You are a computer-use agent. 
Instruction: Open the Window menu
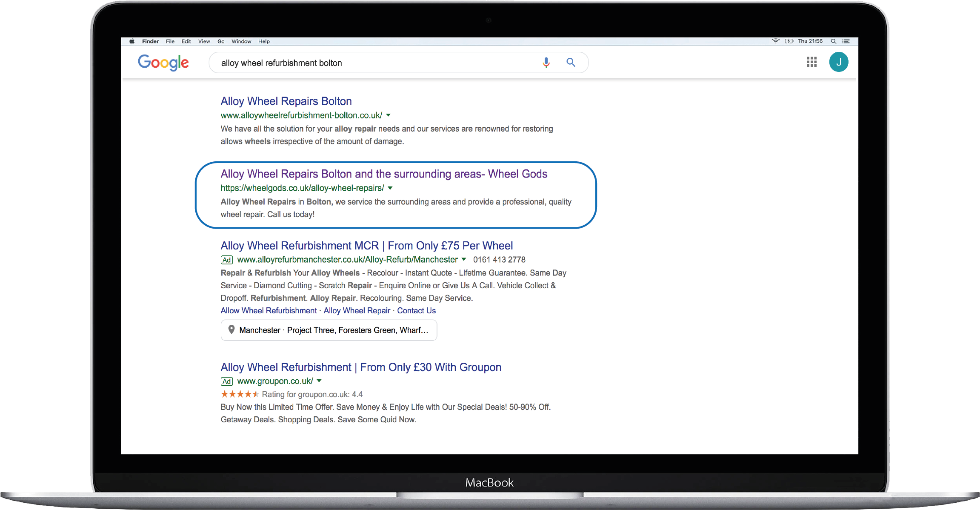click(241, 41)
